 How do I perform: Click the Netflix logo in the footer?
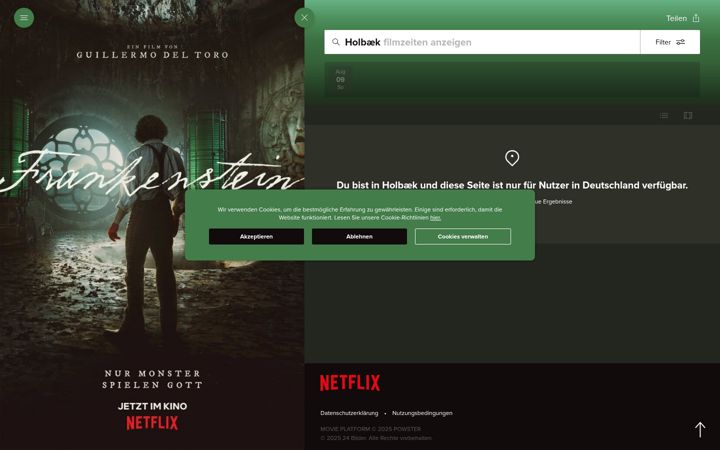click(350, 383)
